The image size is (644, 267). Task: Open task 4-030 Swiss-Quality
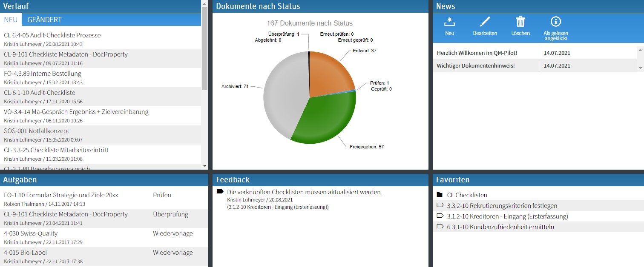pyautogui.click(x=31, y=233)
